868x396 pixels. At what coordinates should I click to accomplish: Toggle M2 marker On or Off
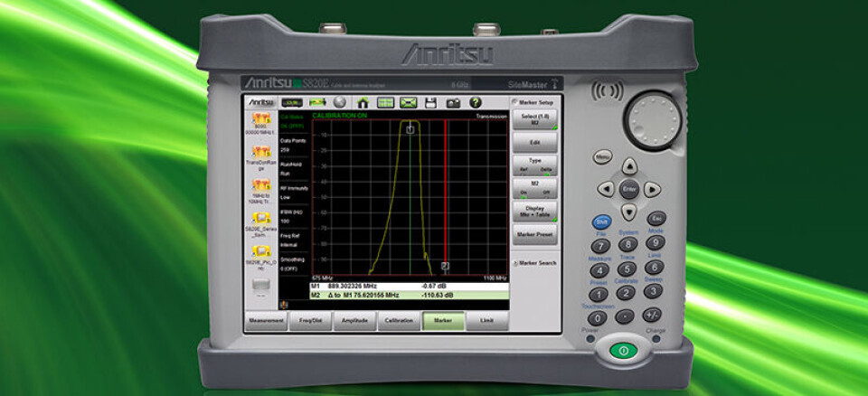[534, 188]
